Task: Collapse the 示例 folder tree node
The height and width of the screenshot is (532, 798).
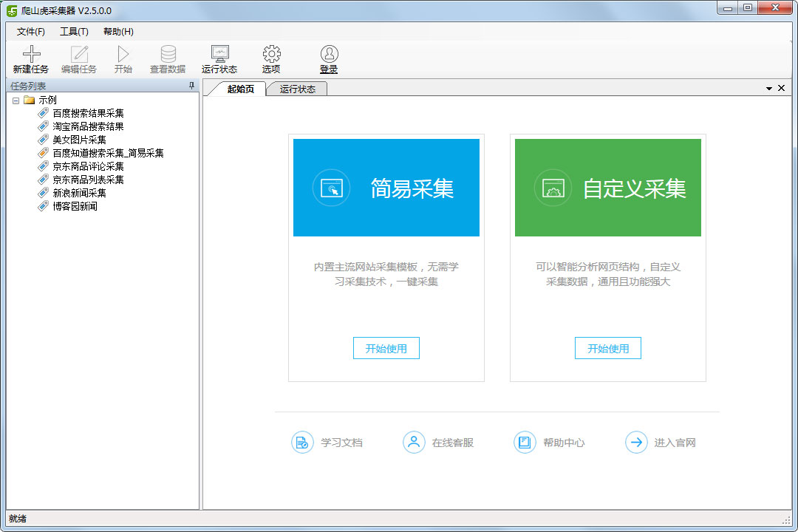Action: coord(16,100)
